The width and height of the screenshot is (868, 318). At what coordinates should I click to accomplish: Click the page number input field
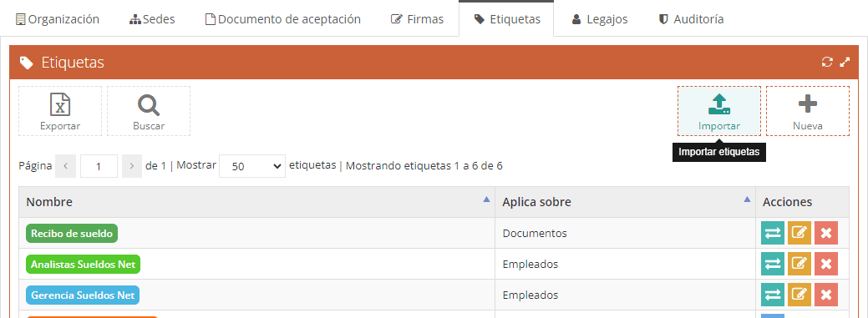coord(99,166)
